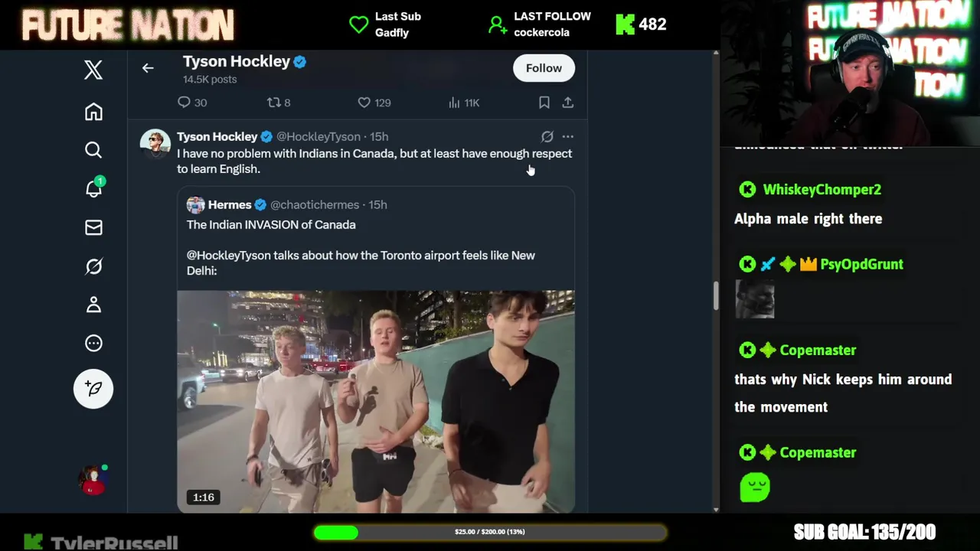Repost the post with 8 reposts
This screenshot has width=980, height=551.
[273, 103]
